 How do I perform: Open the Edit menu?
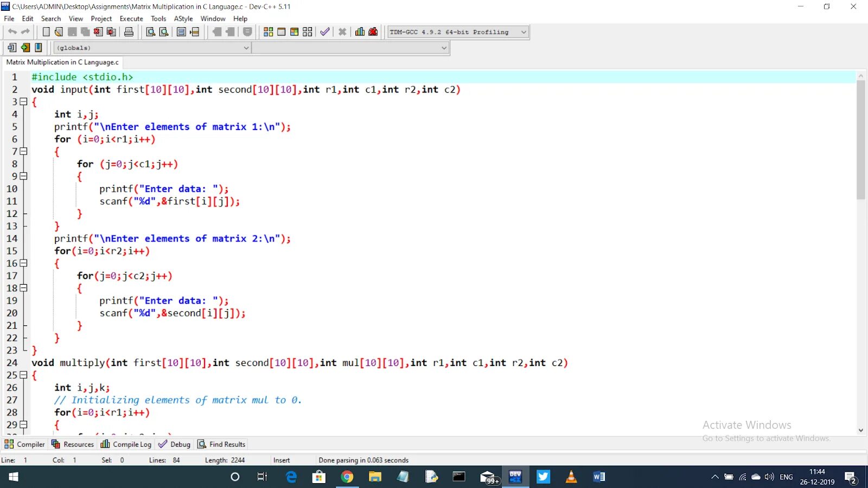pos(28,18)
